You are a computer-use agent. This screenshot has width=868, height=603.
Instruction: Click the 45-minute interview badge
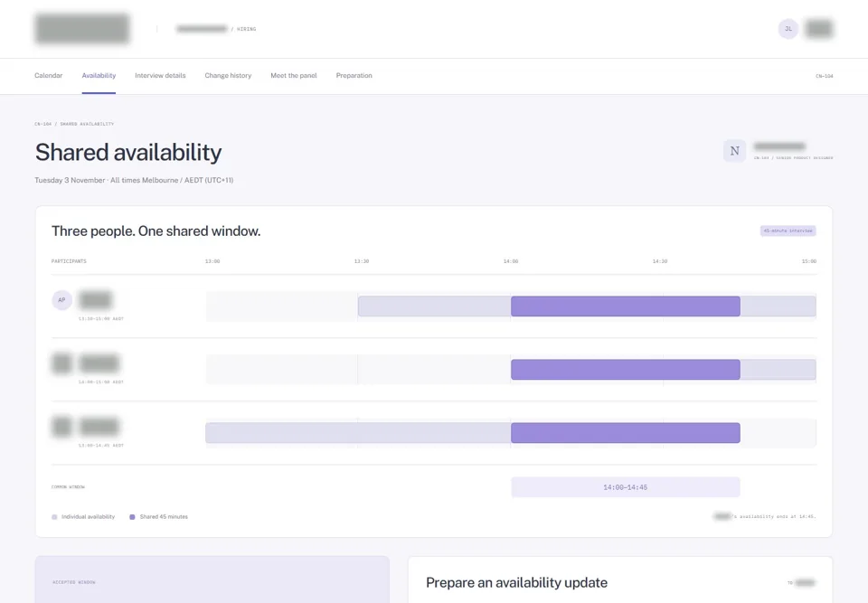coord(788,231)
